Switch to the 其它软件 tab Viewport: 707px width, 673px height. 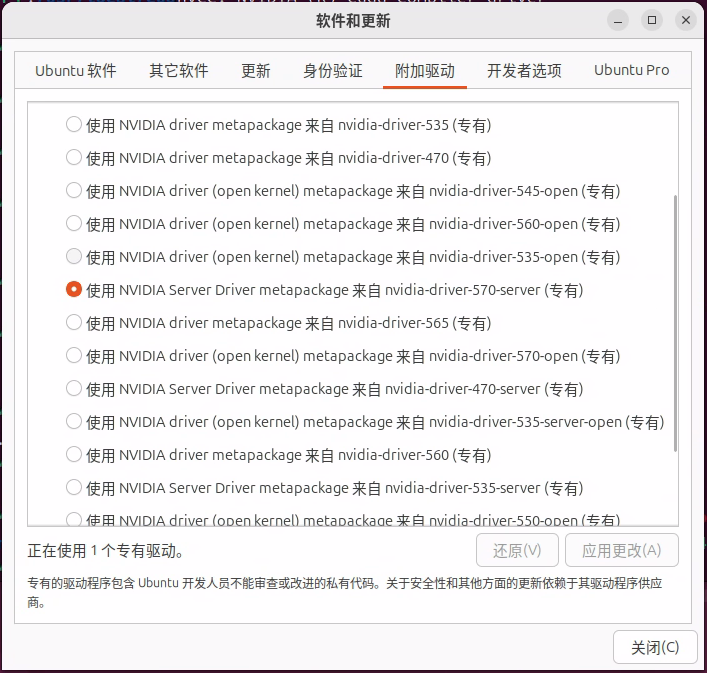[179, 71]
